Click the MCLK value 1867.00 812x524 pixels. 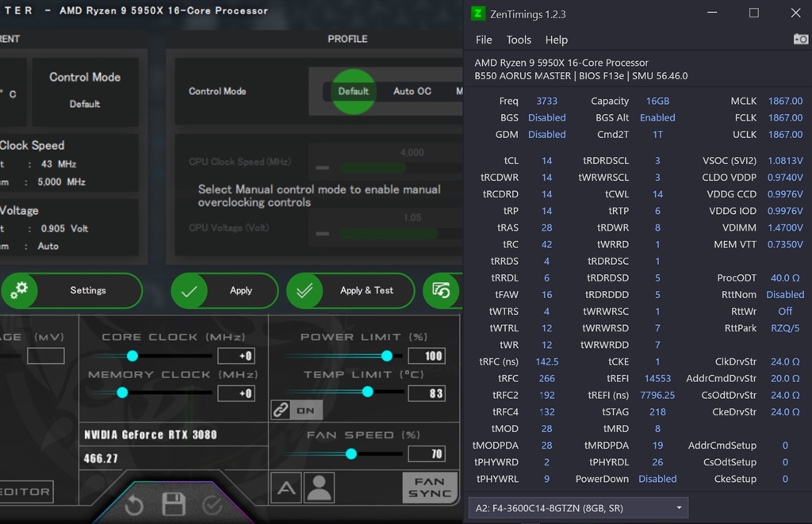coord(785,101)
